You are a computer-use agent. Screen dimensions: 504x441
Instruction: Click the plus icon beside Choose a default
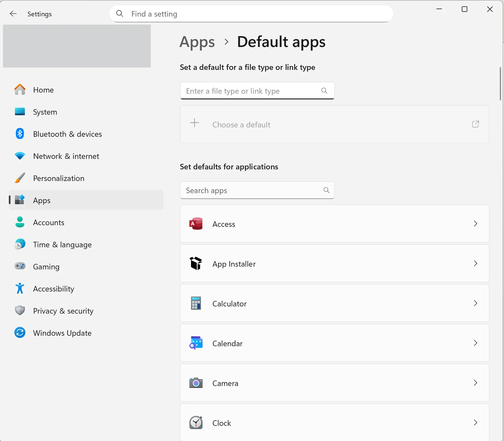tap(195, 123)
